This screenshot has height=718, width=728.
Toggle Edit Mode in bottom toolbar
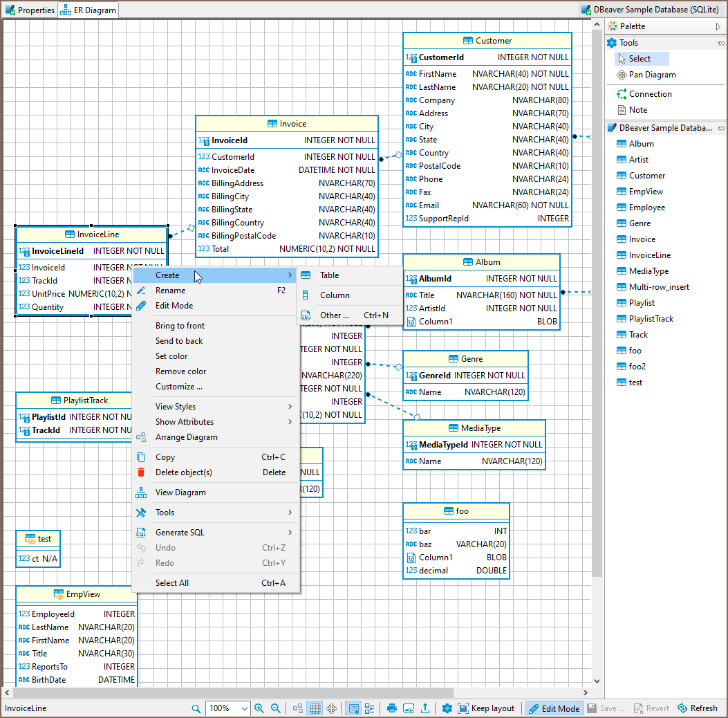coord(553,708)
